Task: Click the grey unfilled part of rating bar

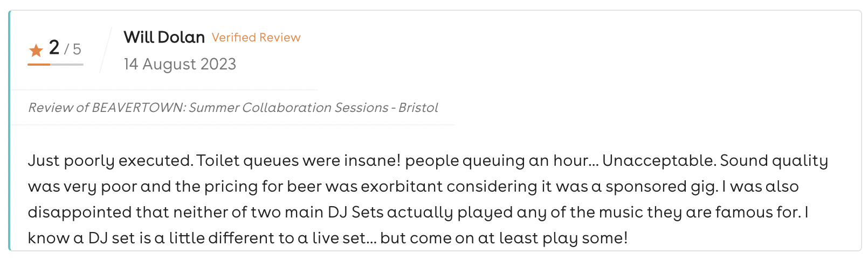Action: (x=67, y=65)
